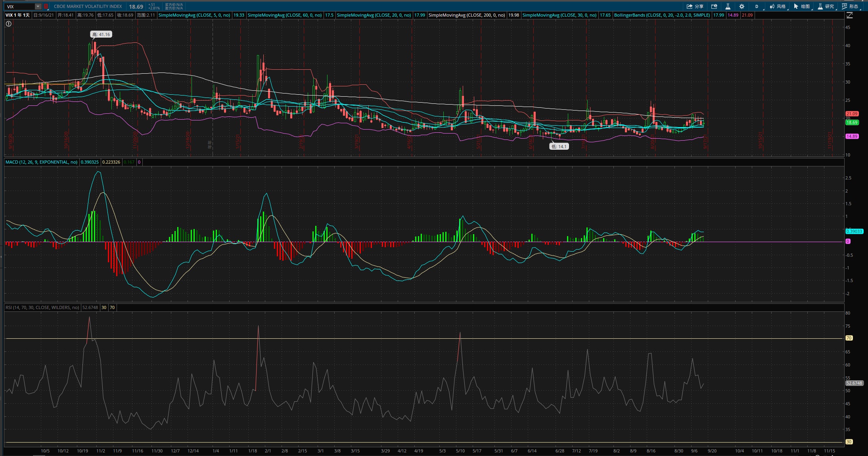Image resolution: width=868 pixels, height=456 pixels.
Task: Click the 70 overbought level axis bubble
Action: click(849, 338)
